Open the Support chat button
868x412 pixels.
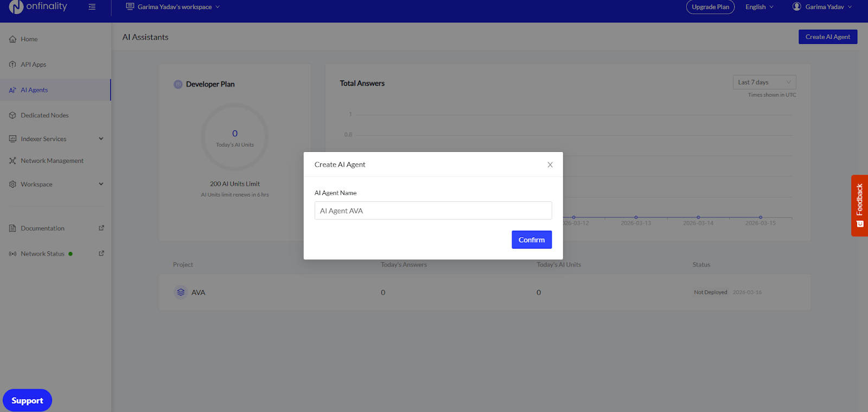[27, 401]
